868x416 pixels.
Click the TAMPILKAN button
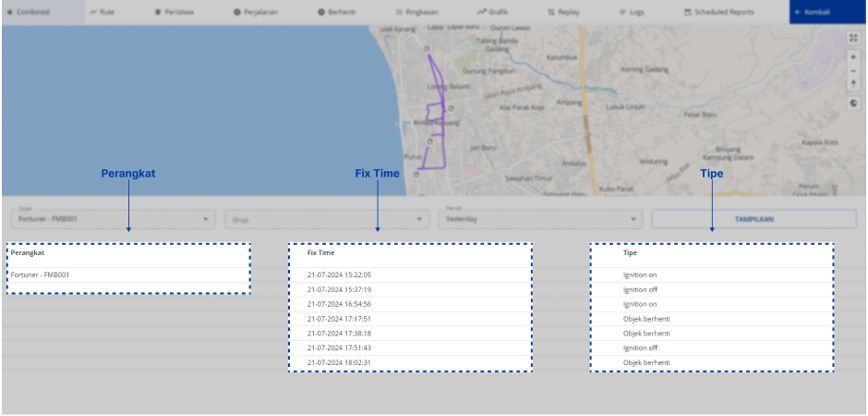[x=753, y=219]
